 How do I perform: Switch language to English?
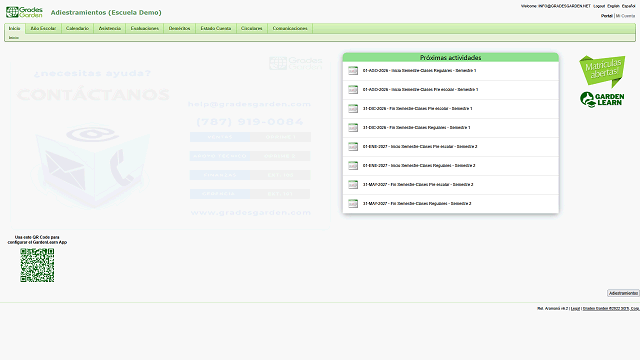[x=613, y=6]
